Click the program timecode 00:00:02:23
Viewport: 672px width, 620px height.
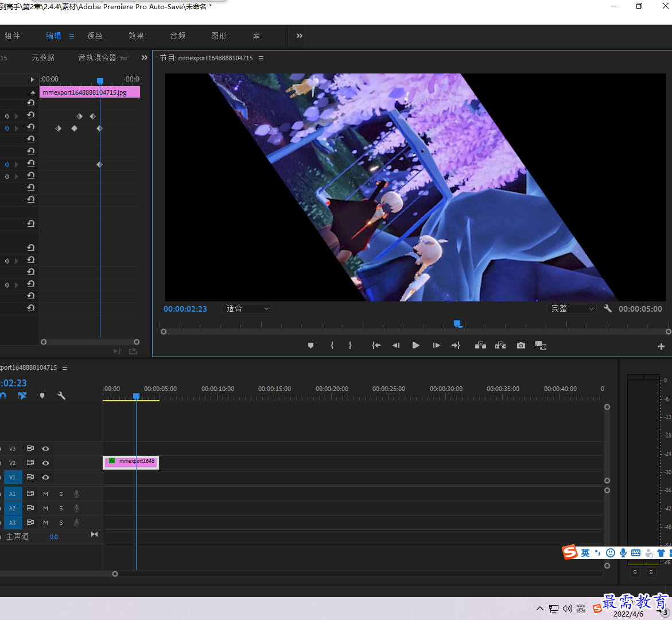(185, 309)
